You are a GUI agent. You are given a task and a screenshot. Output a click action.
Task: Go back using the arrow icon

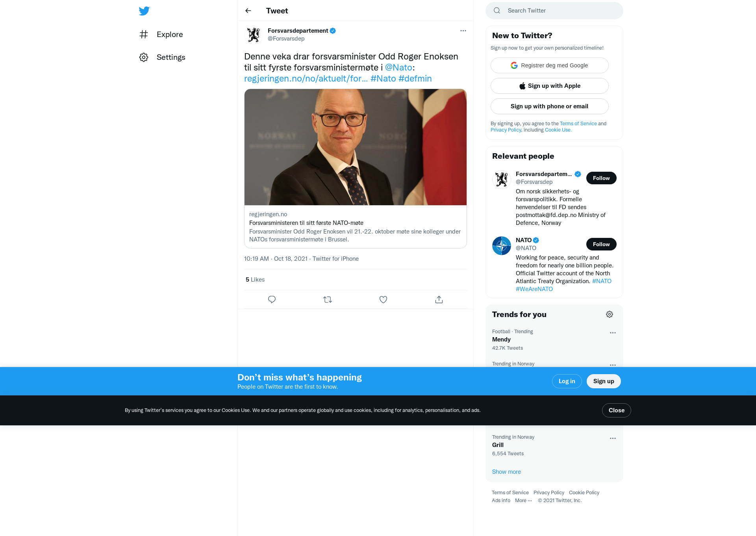tap(248, 11)
